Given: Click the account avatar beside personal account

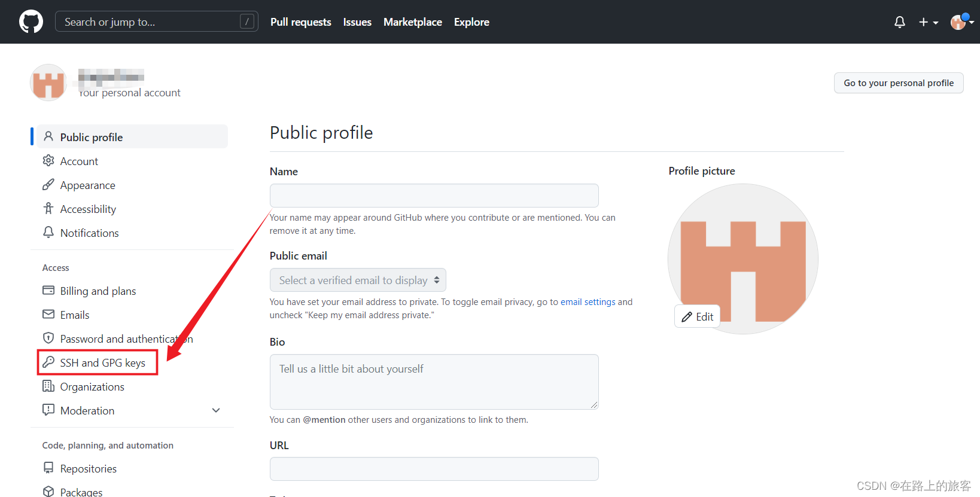Looking at the screenshot, I should coord(48,83).
